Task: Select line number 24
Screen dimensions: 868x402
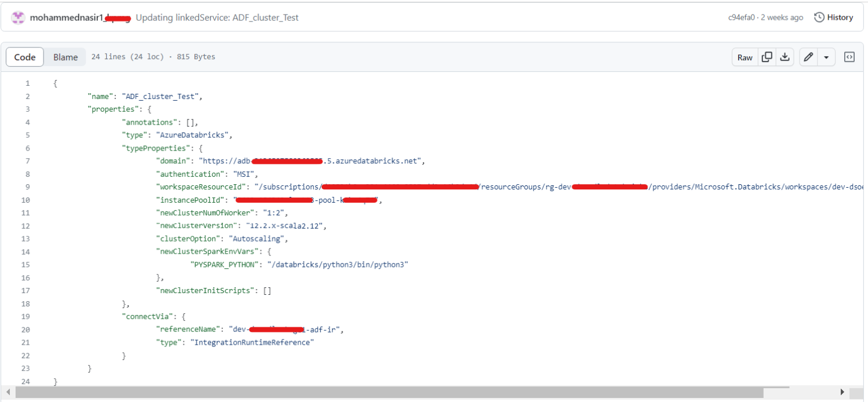Action: point(26,381)
